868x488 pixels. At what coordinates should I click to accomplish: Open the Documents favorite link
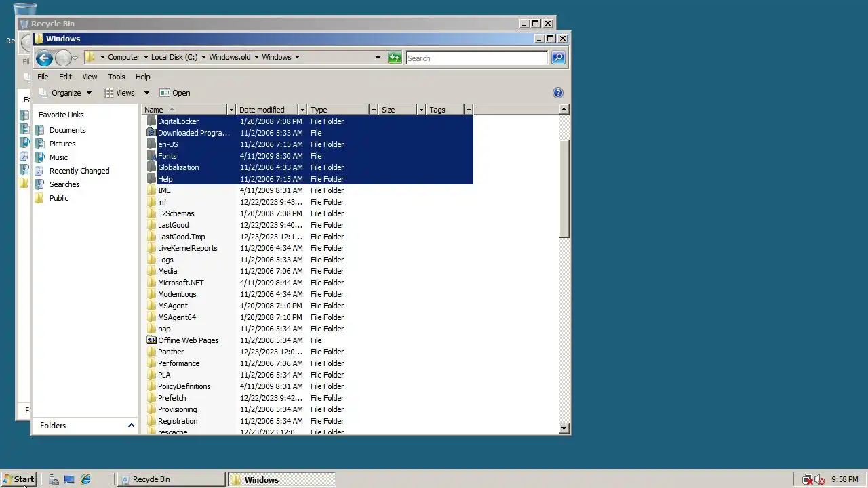pos(67,130)
